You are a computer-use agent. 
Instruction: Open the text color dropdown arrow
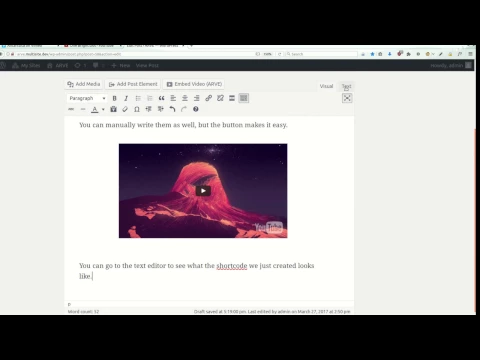(103, 109)
